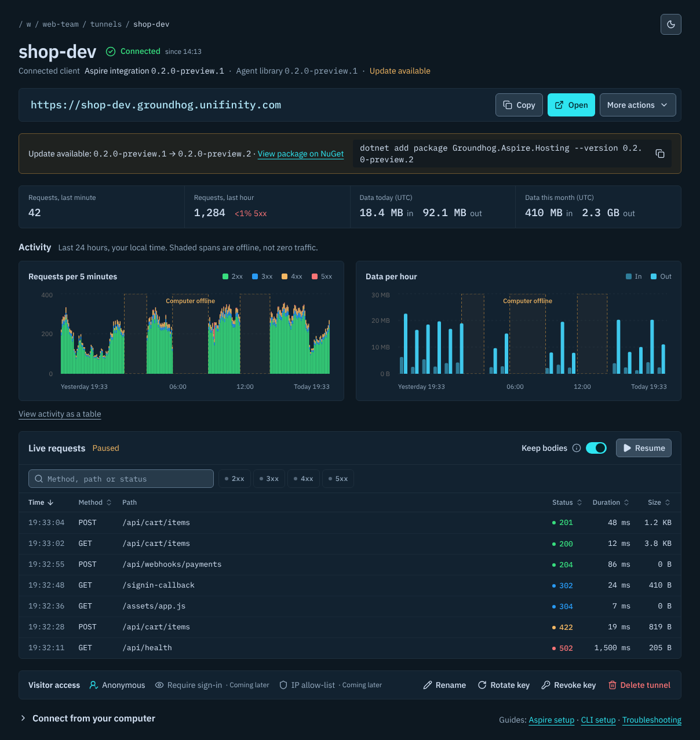Delete the shop-dev tunnel
Image resolution: width=700 pixels, height=740 pixels.
tap(639, 685)
